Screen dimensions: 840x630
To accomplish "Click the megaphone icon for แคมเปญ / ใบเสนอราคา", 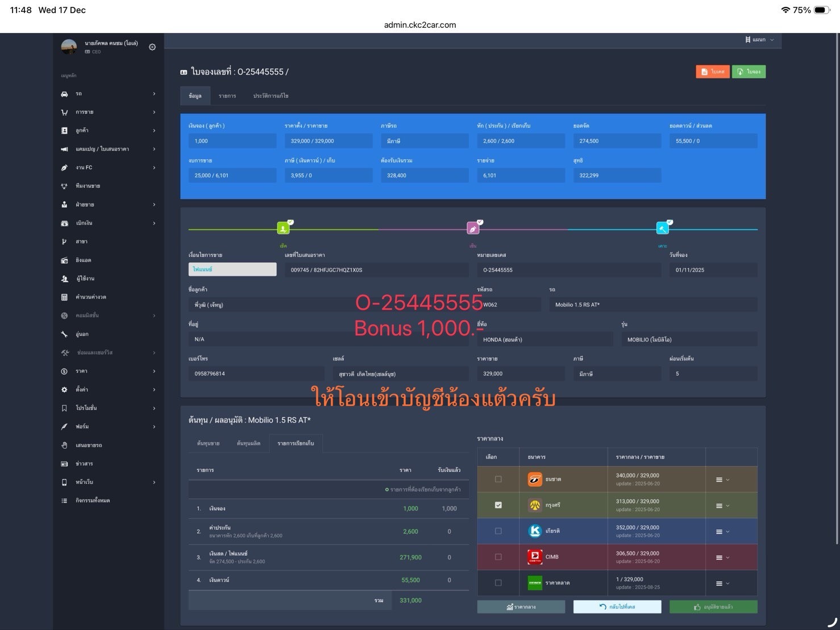I will pyautogui.click(x=64, y=149).
